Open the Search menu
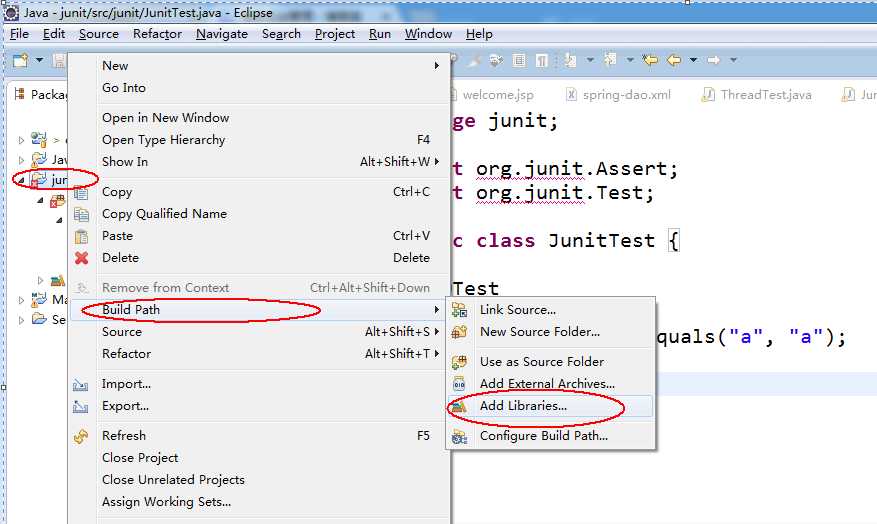 coord(281,34)
